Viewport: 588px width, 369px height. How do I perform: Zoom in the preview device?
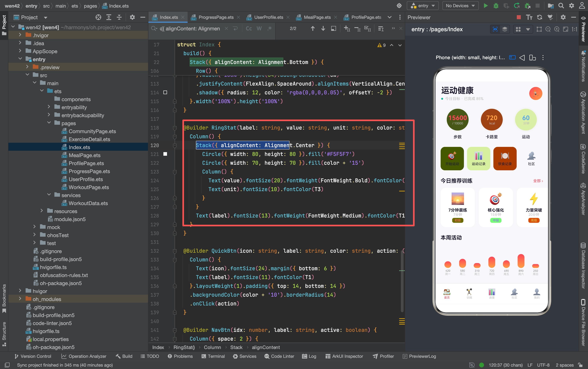click(556, 29)
